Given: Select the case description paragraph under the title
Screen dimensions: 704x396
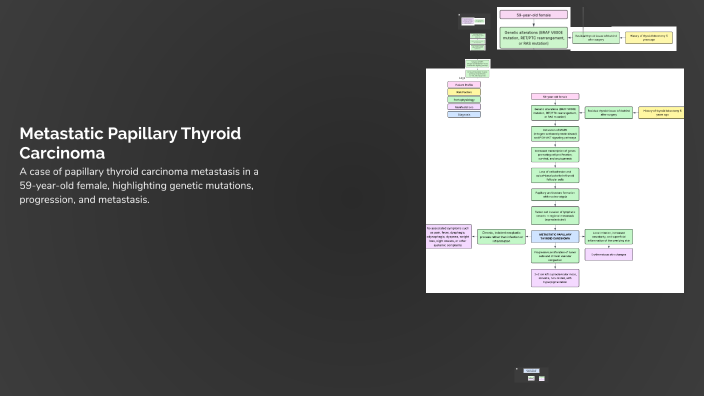Looking at the screenshot, I should pyautogui.click(x=139, y=185).
